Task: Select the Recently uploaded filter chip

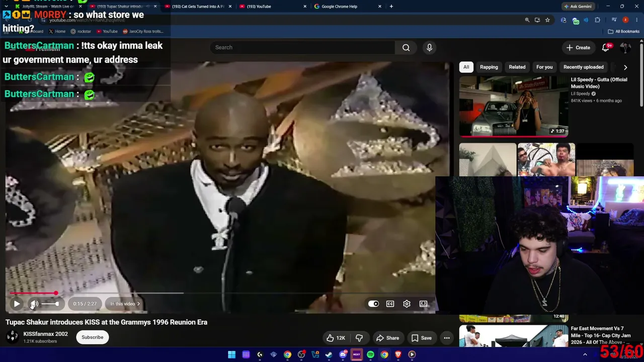Action: click(584, 67)
